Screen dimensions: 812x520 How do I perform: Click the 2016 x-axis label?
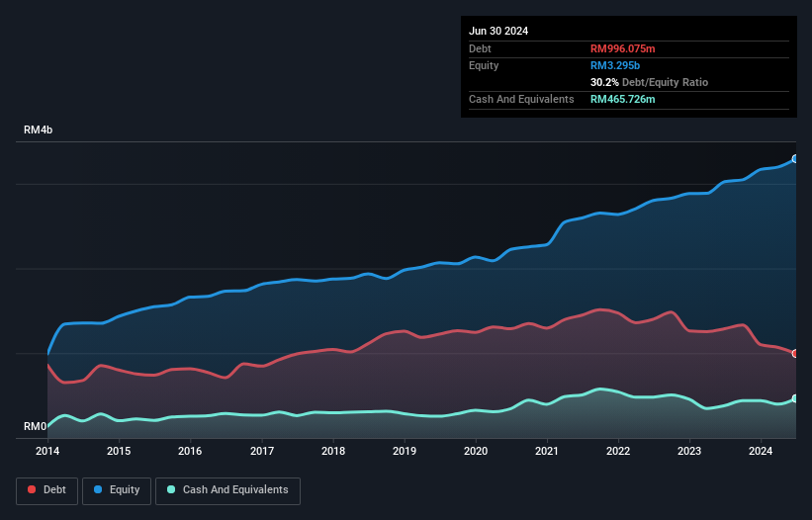coord(190,451)
